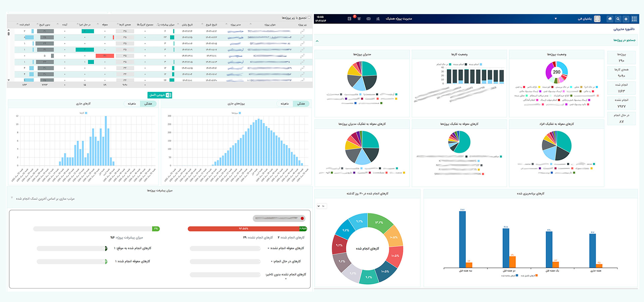The height and width of the screenshot is (302, 644).
Task: Click the red project progress bar
Action: pyautogui.click(x=243, y=229)
